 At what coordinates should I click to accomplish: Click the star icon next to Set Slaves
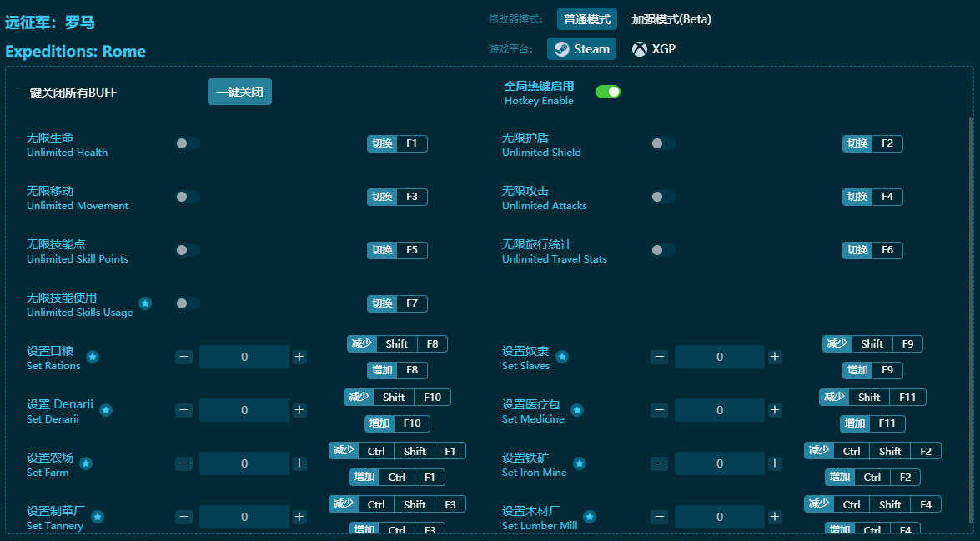coord(562,357)
